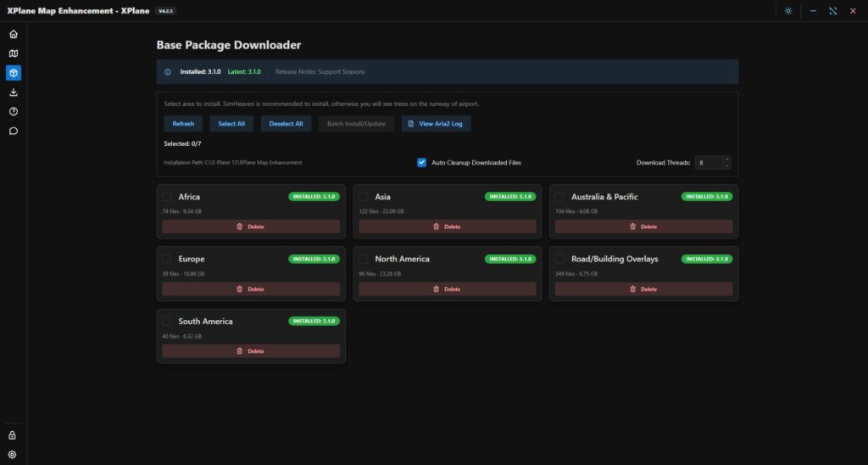The width and height of the screenshot is (868, 465).
Task: Increase Download Threads with up arrow
Action: coord(726,159)
